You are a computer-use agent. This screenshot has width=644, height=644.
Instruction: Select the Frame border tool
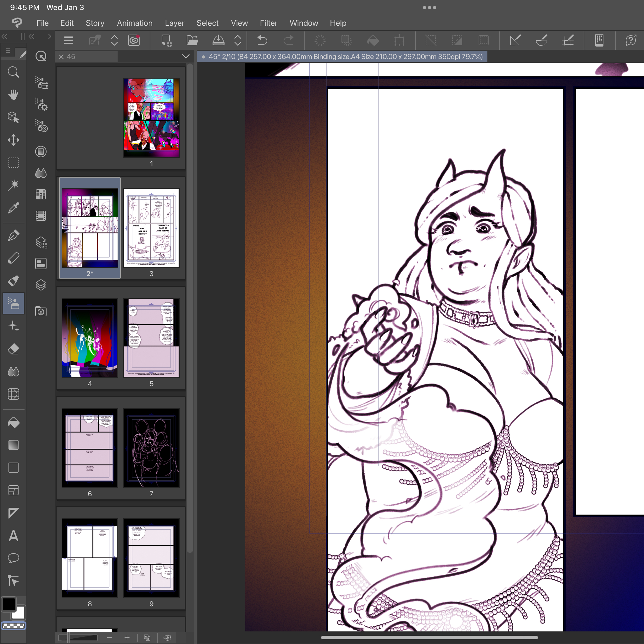[13, 490]
